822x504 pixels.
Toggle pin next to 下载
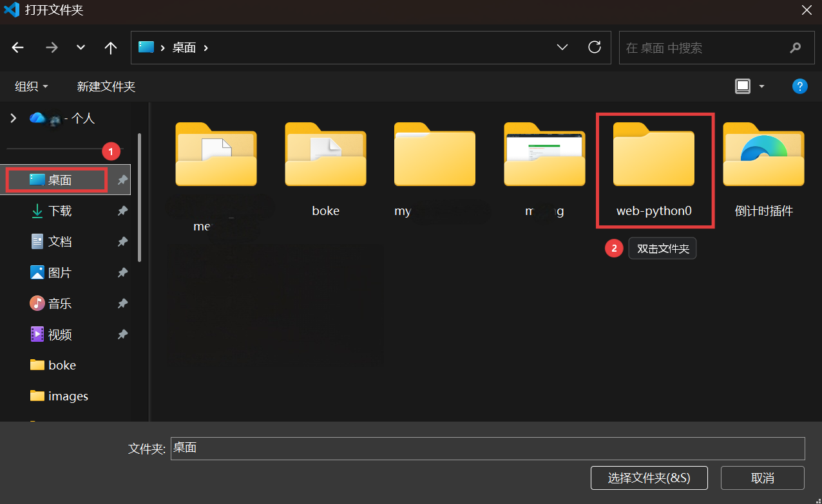coord(122,211)
